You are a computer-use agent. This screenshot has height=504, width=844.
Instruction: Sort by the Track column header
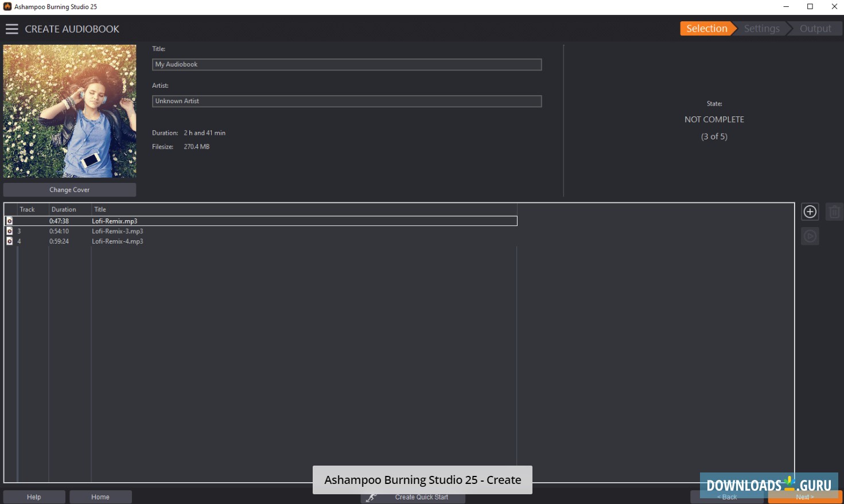(x=27, y=209)
